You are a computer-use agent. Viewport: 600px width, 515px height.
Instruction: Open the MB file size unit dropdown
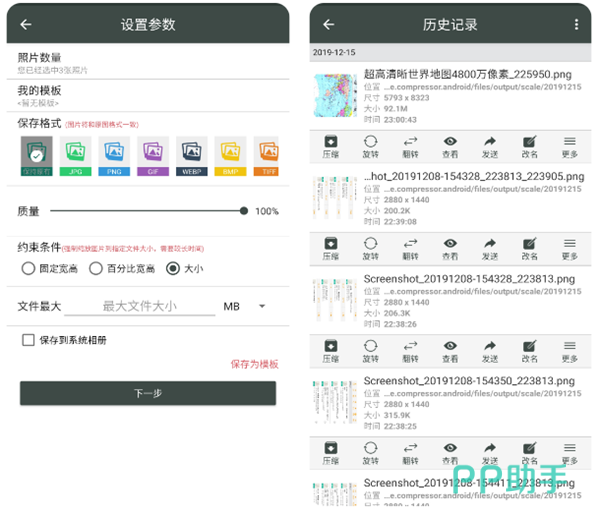pos(245,306)
